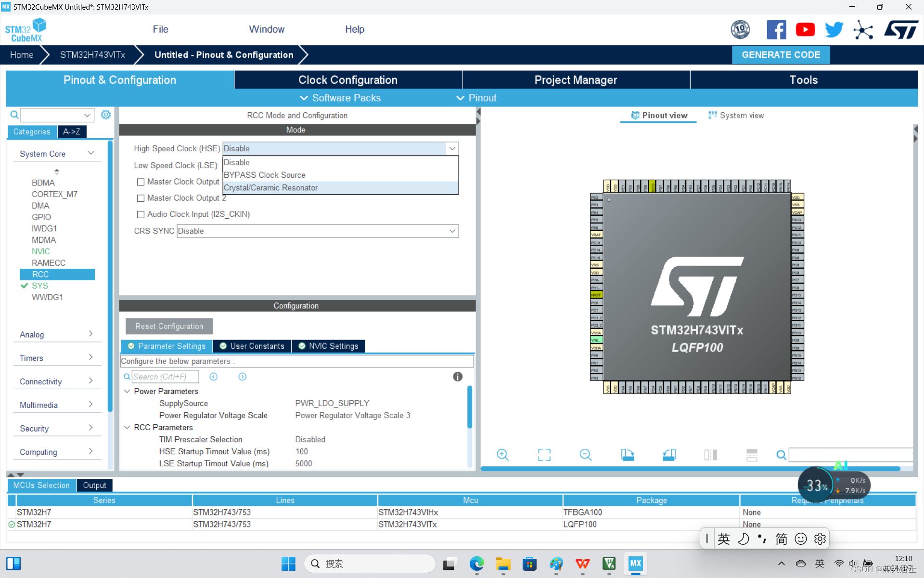Open the YouTube icon in header
The height and width of the screenshot is (578, 924).
805,30
